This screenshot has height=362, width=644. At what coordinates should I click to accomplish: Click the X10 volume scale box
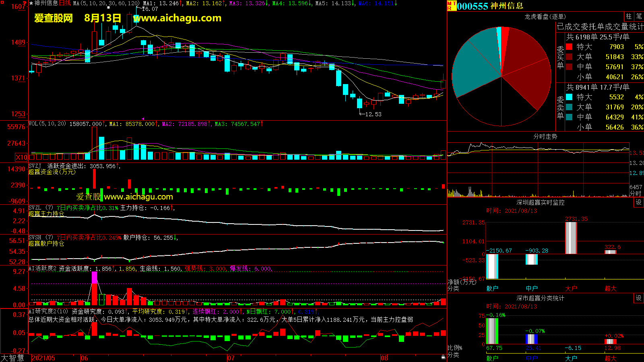pyautogui.click(x=21, y=157)
